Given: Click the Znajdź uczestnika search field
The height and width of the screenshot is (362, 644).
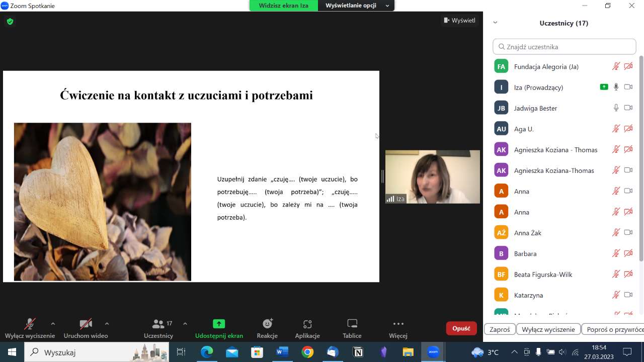Looking at the screenshot, I should coord(565,47).
